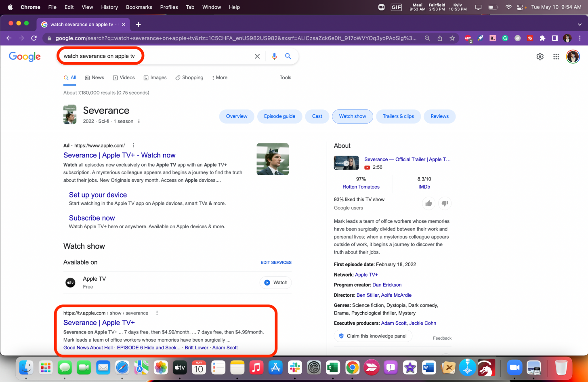The width and height of the screenshot is (588, 382).
Task: Open Excel from the Dock
Action: point(333,367)
